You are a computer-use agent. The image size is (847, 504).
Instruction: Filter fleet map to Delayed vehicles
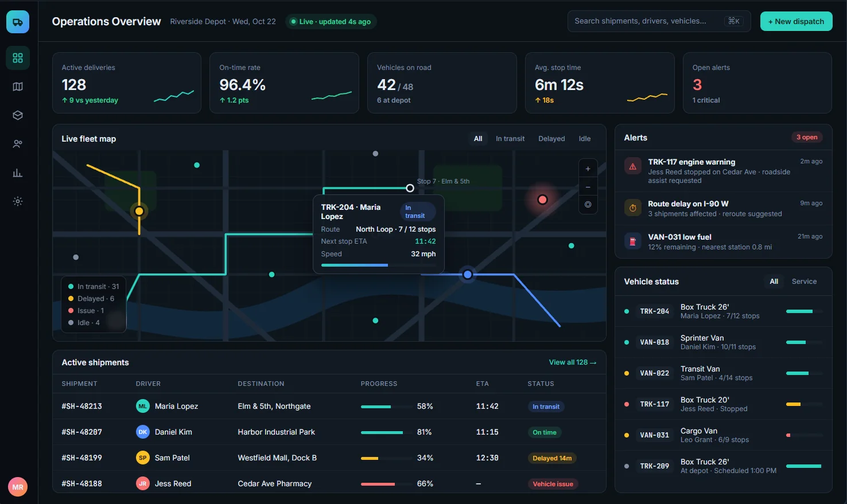(x=551, y=139)
